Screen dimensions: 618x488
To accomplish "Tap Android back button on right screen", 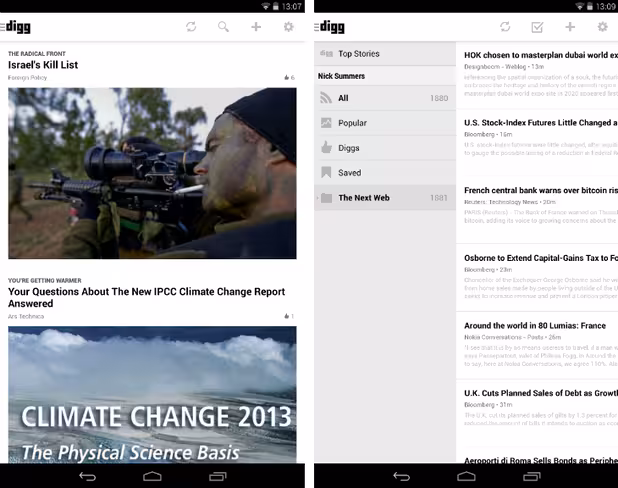I will [x=402, y=477].
